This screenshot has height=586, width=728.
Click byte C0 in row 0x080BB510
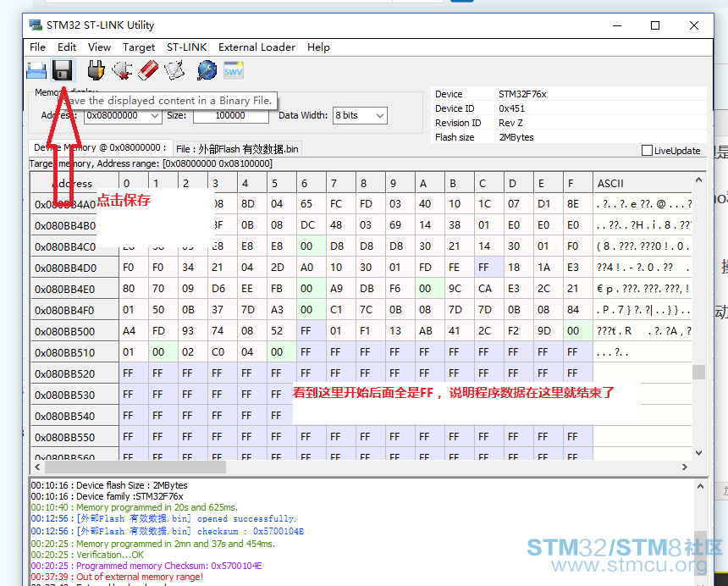coord(223,352)
